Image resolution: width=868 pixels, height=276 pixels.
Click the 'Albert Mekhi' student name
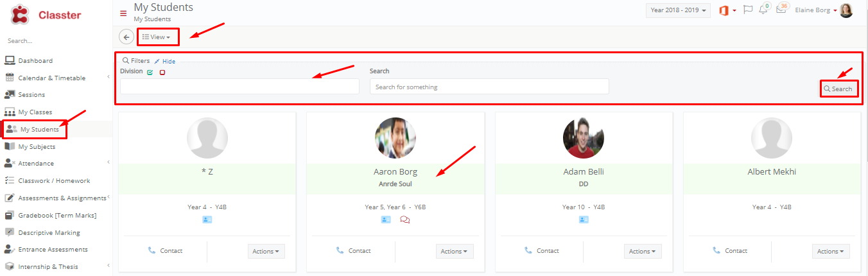click(x=772, y=172)
